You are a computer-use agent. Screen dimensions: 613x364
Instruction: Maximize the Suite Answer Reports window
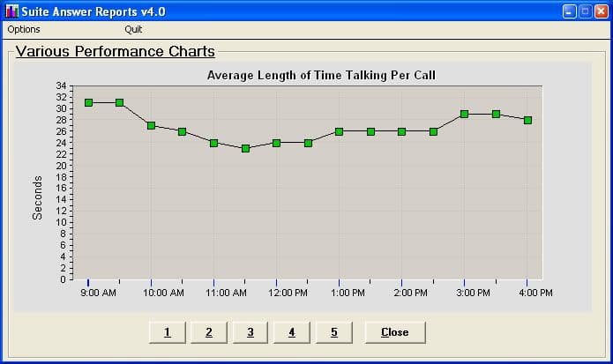click(x=586, y=11)
